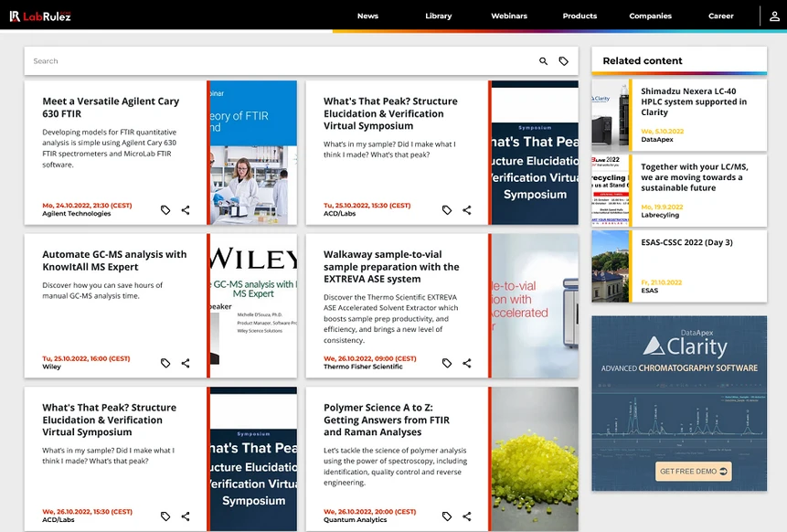Click tag icon on Polymer Science A to Z card
This screenshot has height=532, width=787.
(x=447, y=516)
